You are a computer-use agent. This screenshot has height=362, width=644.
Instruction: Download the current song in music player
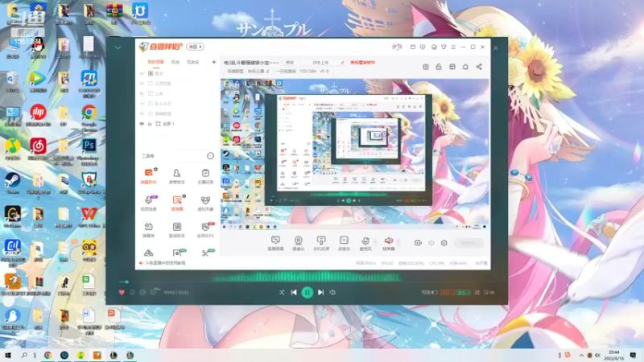[132, 292]
